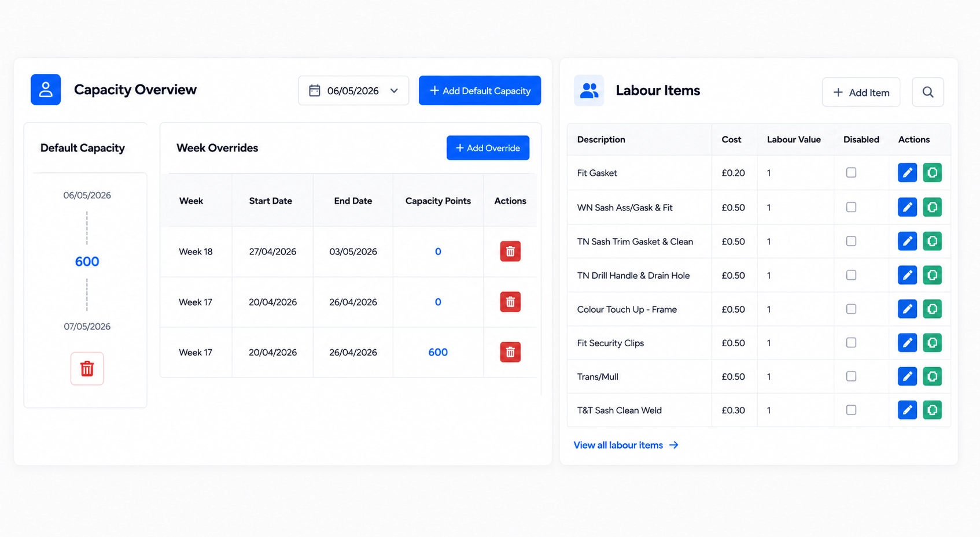
Task: Click the Capacity Points column header
Action: pos(438,201)
